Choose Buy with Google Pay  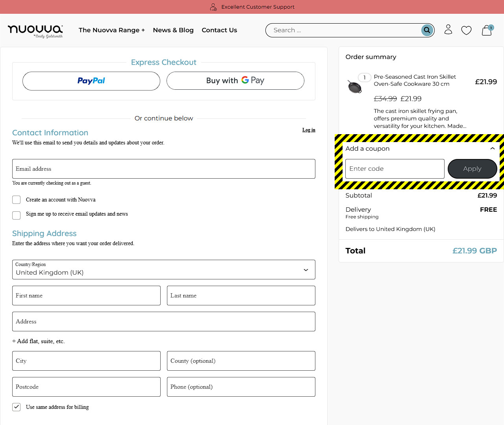click(235, 81)
